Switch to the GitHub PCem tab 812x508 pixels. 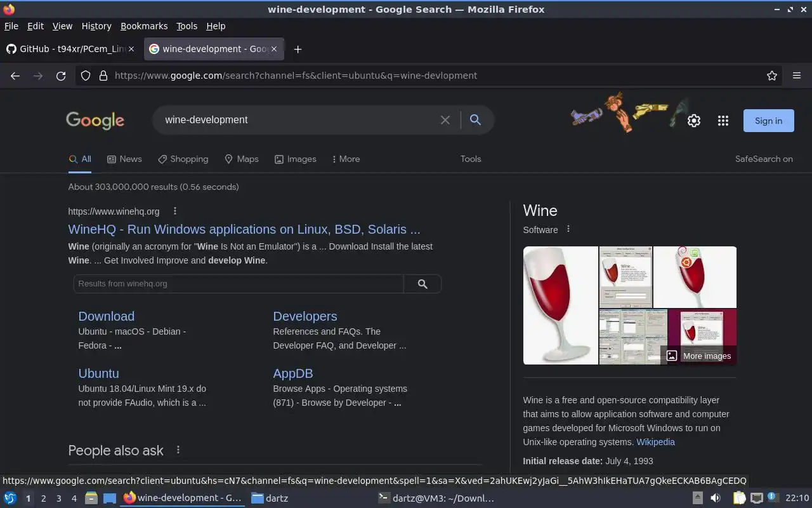[x=70, y=49]
